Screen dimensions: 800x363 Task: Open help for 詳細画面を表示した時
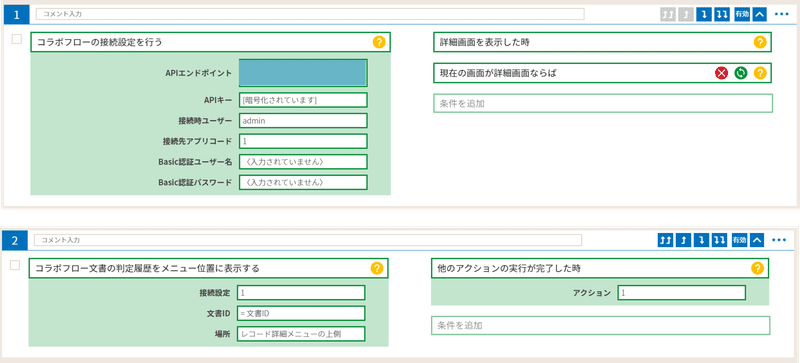click(x=760, y=42)
